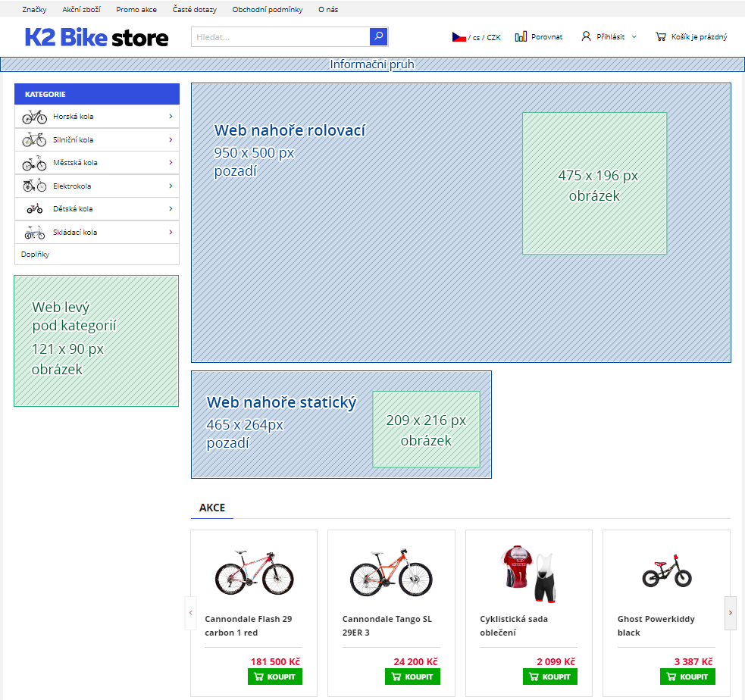This screenshot has height=700, width=745.
Task: Open cs / CZK language currency selector
Action: coord(477,37)
